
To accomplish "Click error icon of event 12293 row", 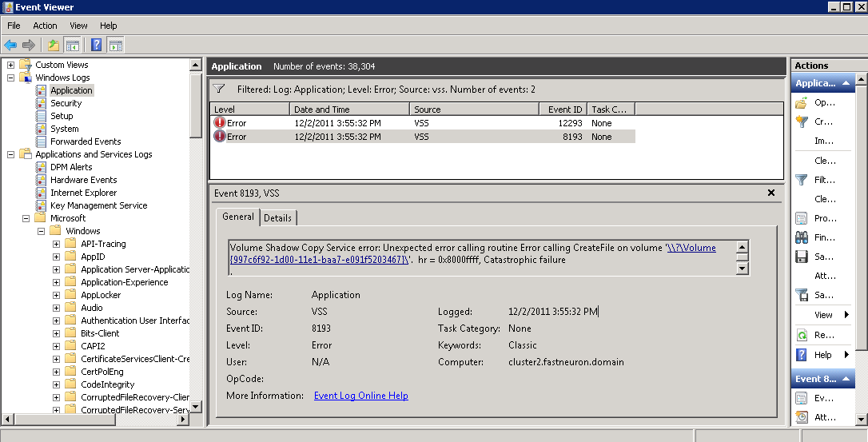I will 220,123.
